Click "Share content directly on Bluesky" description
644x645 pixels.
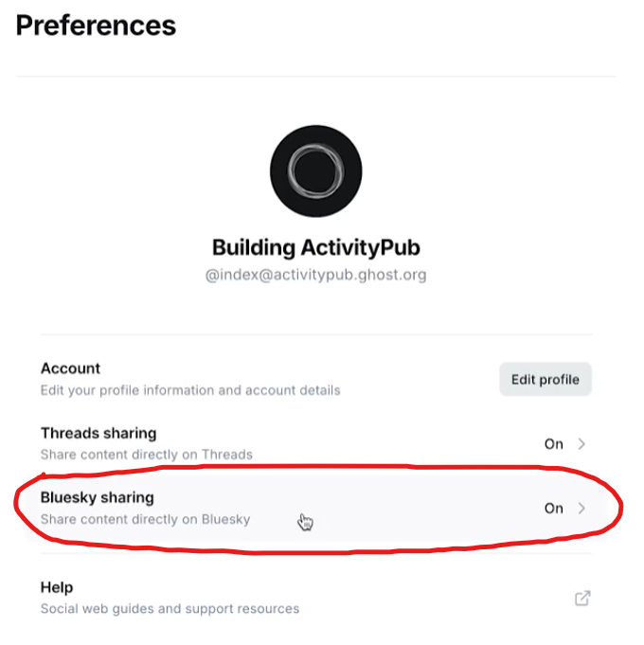coord(145,519)
